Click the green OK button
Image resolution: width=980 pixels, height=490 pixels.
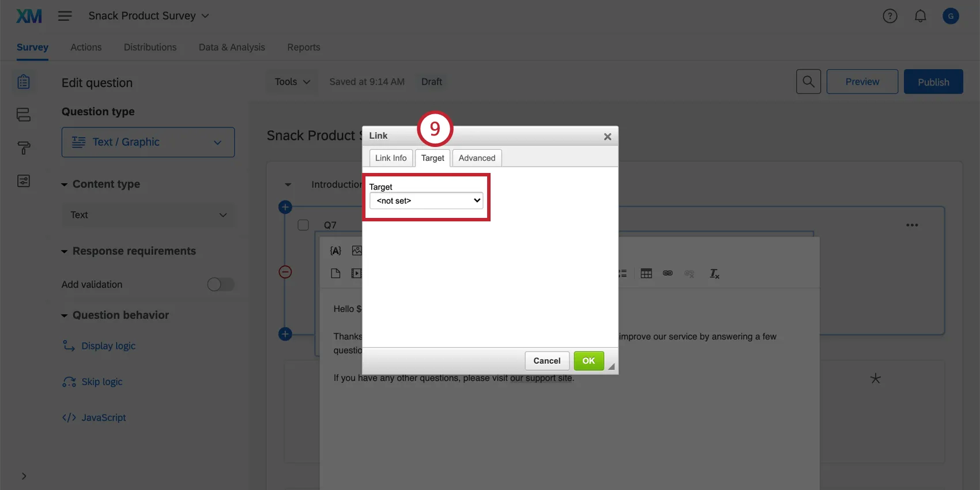pos(589,361)
